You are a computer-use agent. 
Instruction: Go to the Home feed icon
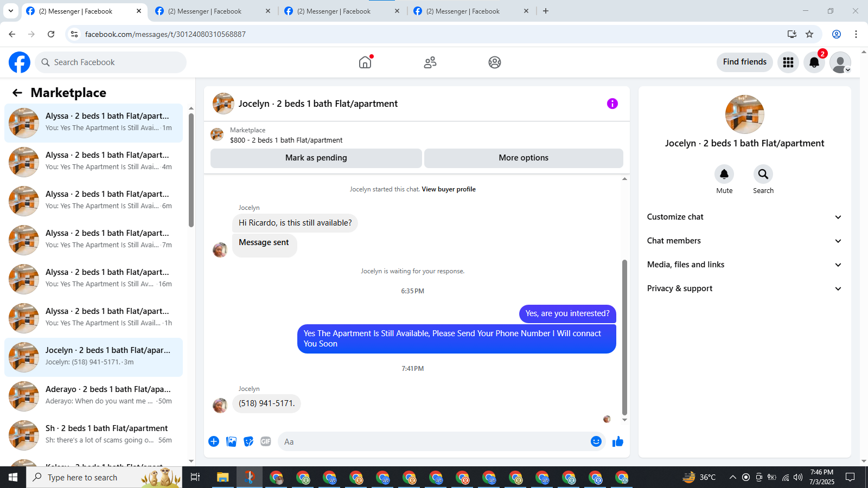pyautogui.click(x=365, y=62)
